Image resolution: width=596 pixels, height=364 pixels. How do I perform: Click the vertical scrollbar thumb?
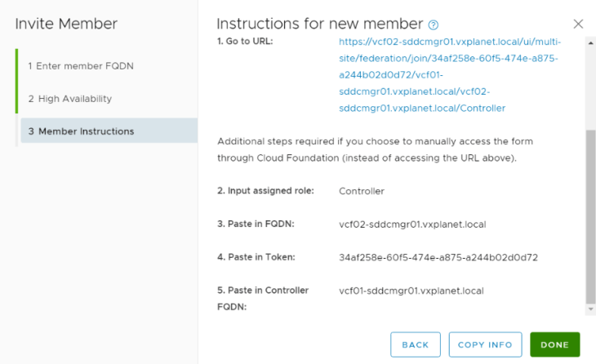coord(590,216)
